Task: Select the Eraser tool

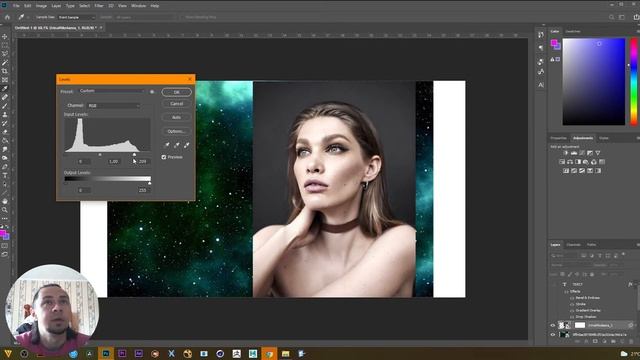Action: point(5,132)
